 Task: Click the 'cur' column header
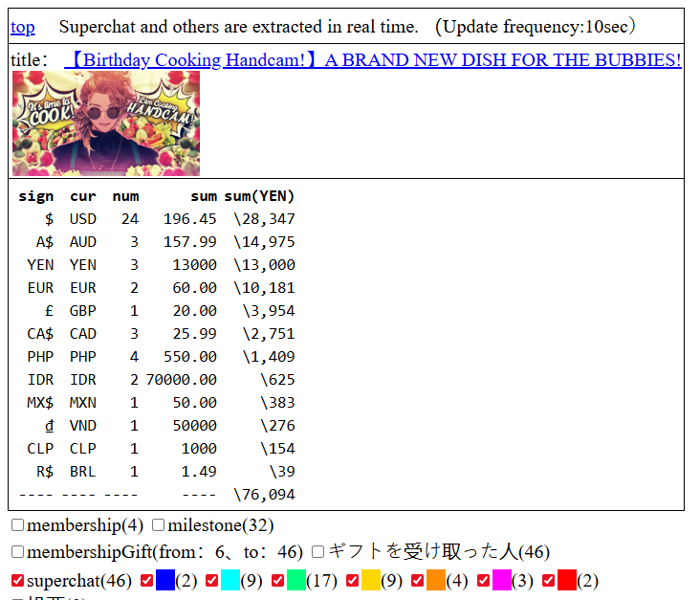point(83,196)
